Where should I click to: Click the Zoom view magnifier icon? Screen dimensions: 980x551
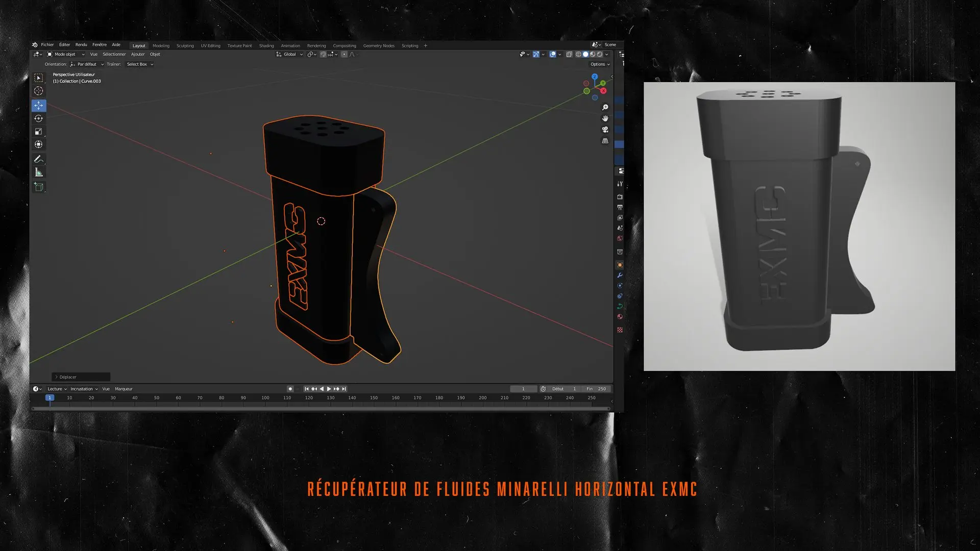605,107
